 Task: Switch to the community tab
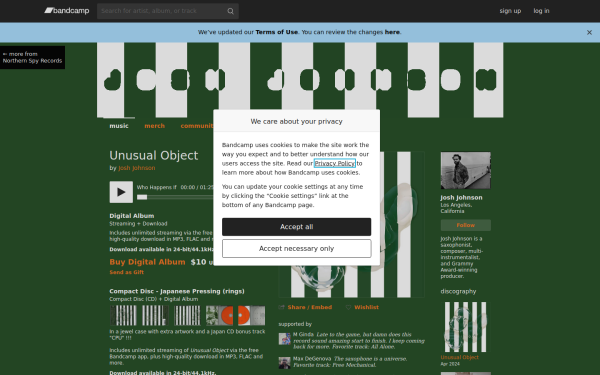(197, 126)
